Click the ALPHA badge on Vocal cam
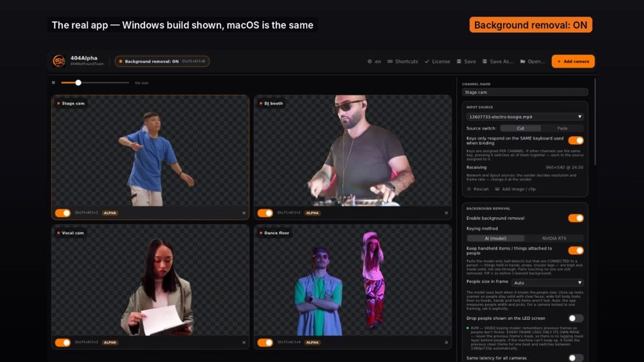 tap(110, 343)
